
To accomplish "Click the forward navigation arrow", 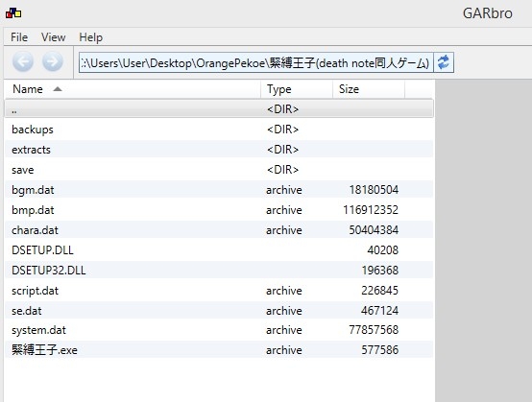I will [53, 61].
